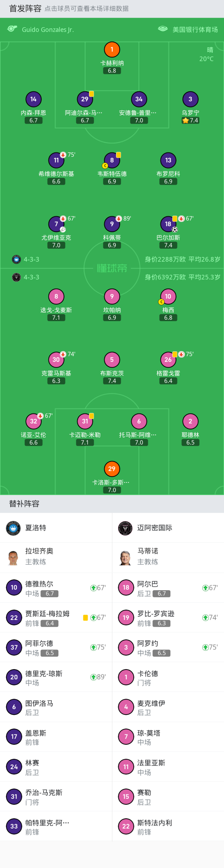Tap the 迈阿密国际 team crest in substitutes
The width and height of the screenshot is (224, 868).
[125, 528]
